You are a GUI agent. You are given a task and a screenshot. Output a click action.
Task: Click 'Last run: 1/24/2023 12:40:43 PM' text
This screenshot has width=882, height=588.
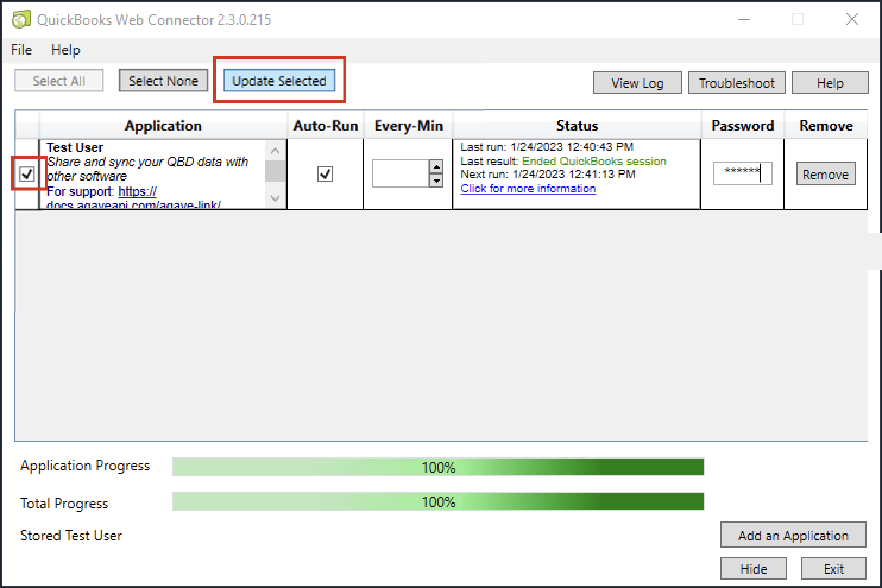click(x=547, y=147)
